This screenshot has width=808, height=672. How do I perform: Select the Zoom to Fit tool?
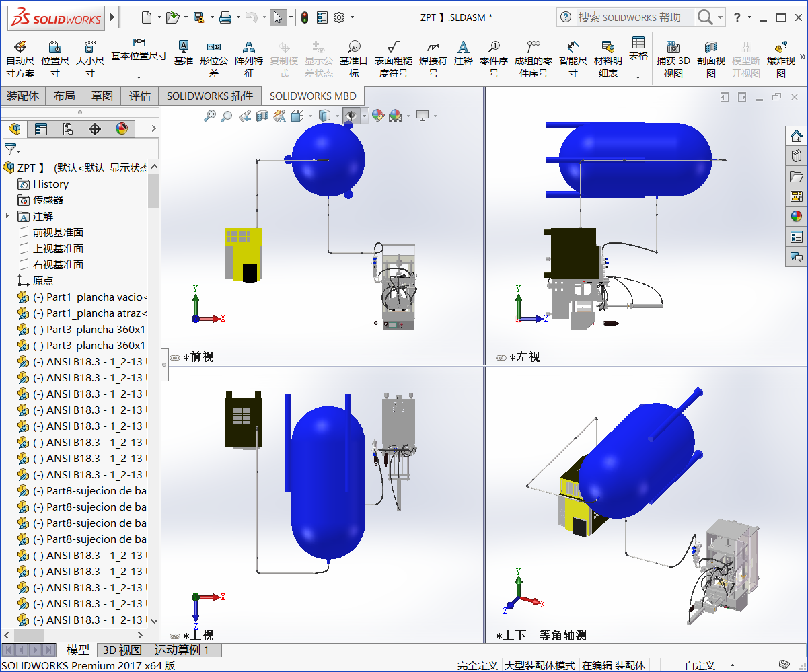[x=210, y=115]
